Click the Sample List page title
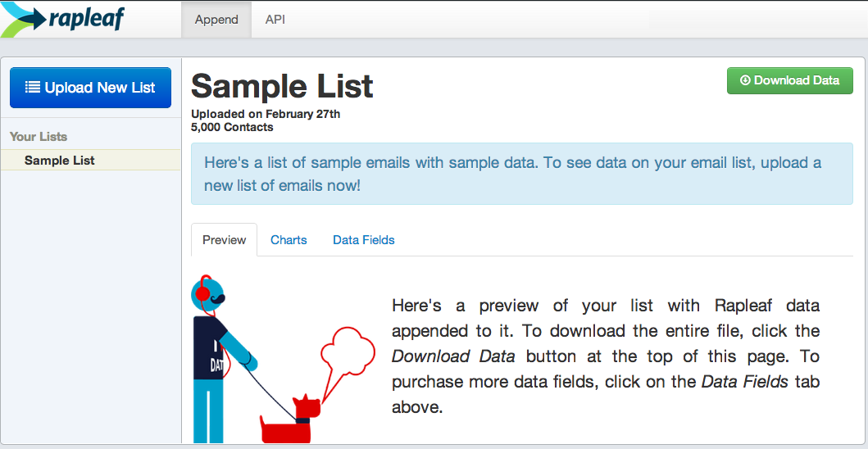Screen dimensions: 868x449 pyautogui.click(x=282, y=86)
